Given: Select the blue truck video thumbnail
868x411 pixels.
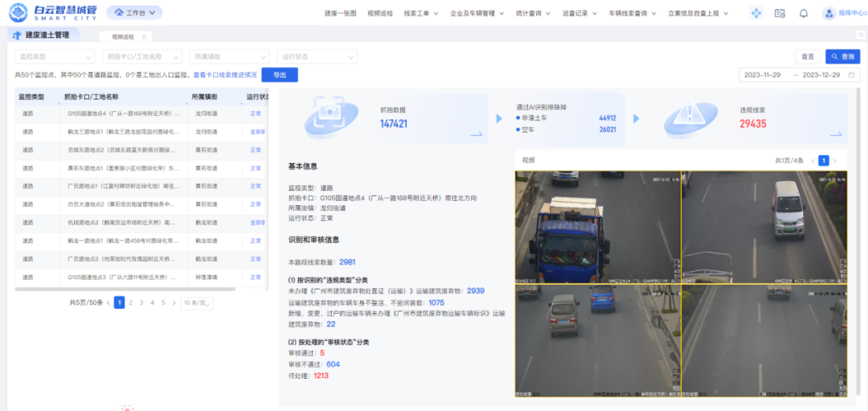Looking at the screenshot, I should pyautogui.click(x=597, y=226).
